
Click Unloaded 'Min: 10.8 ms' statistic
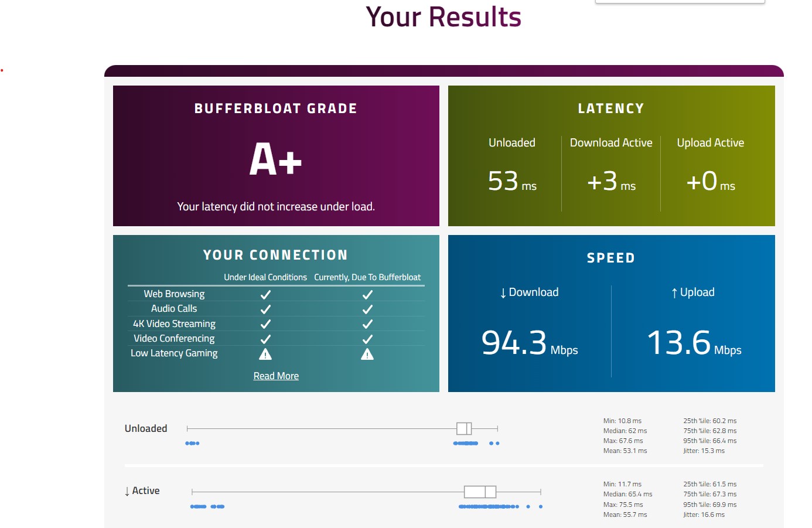tap(622, 421)
